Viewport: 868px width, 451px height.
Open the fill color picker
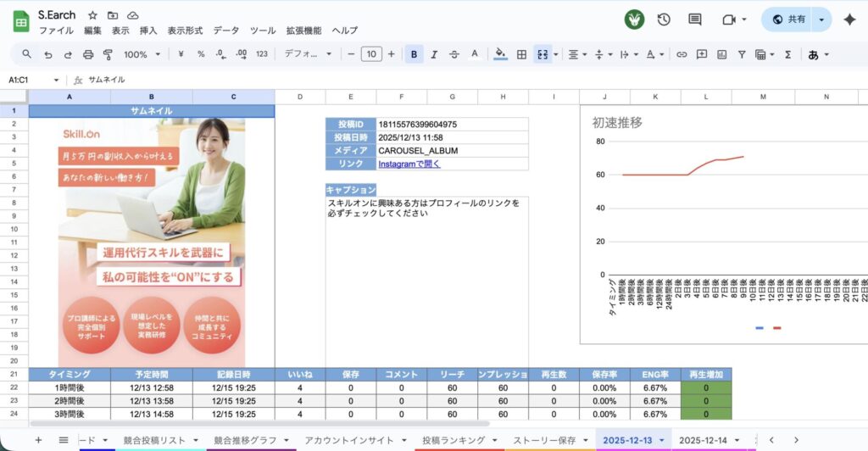[500, 54]
